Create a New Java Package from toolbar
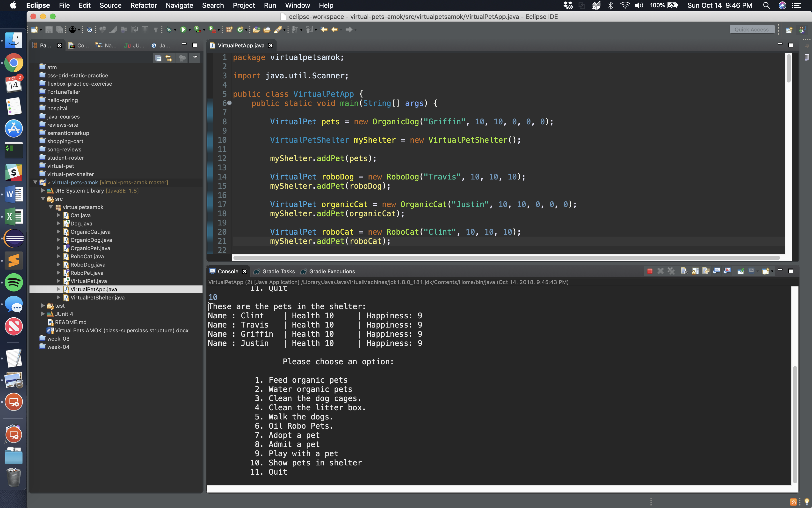812x508 pixels. click(x=230, y=30)
